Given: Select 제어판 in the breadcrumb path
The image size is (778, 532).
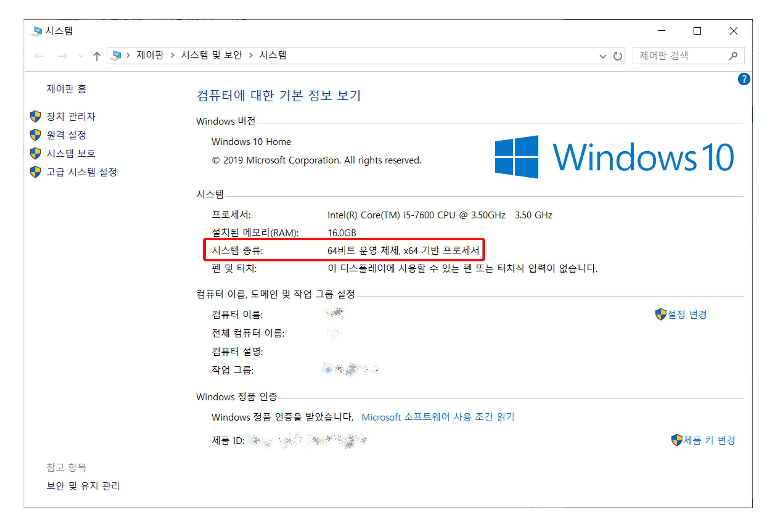Looking at the screenshot, I should (150, 55).
